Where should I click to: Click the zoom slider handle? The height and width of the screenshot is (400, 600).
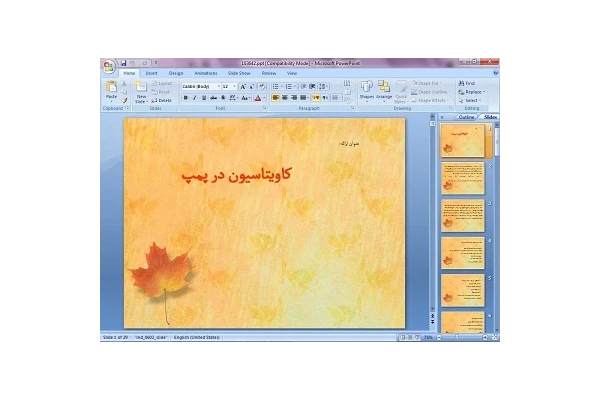pos(457,338)
